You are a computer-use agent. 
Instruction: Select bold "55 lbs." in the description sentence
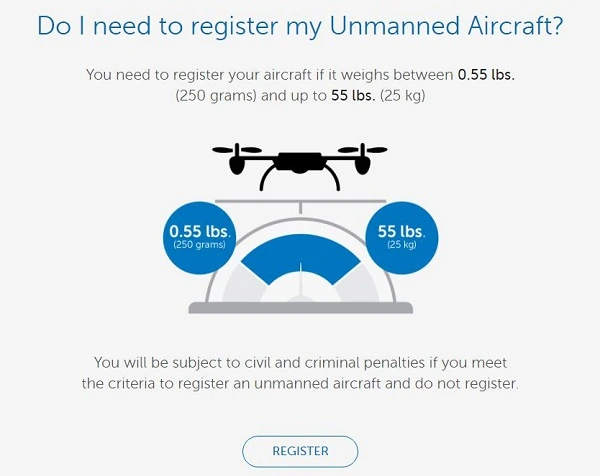353,95
